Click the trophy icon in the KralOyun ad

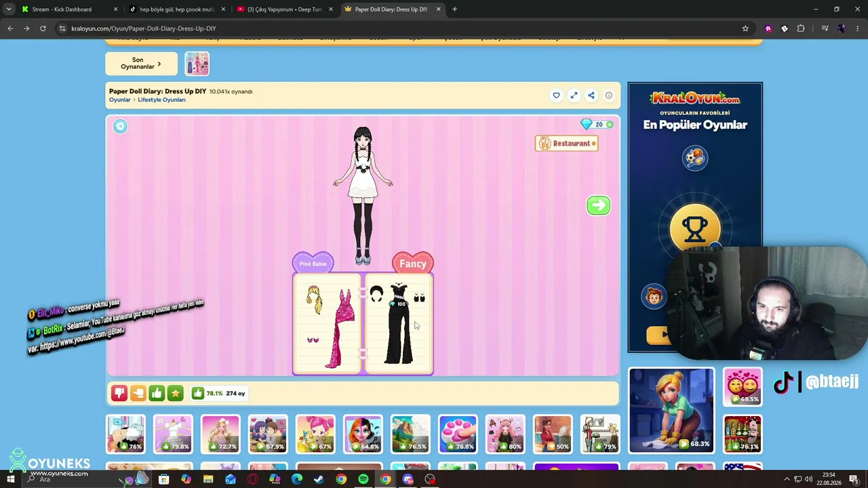click(695, 229)
